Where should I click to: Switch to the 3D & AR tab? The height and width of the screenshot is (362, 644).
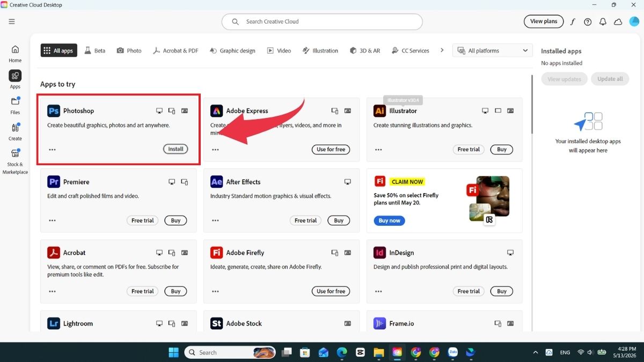365,50
